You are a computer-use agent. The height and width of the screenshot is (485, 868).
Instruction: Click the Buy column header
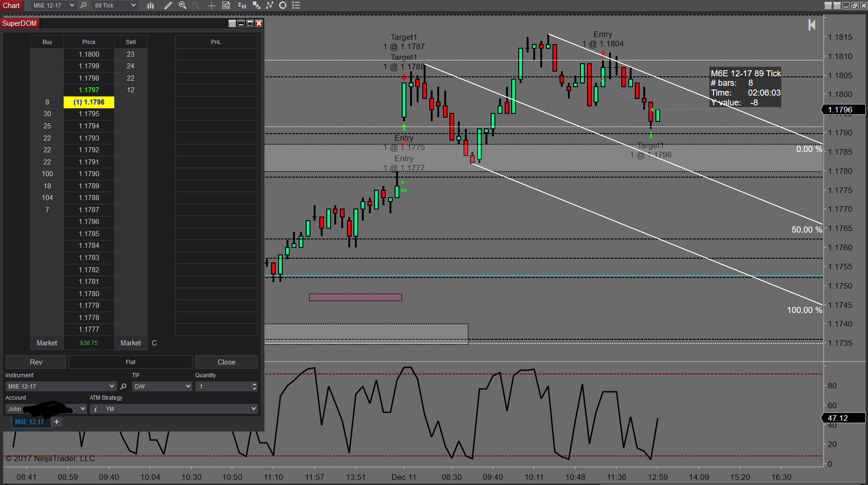[x=47, y=42]
